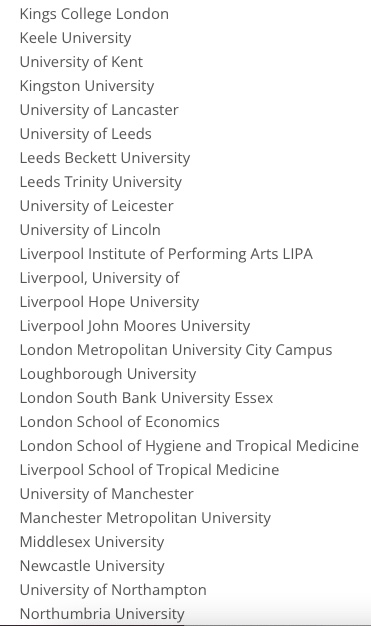The width and height of the screenshot is (371, 626).
Task: Select University of Leicester
Action: click(97, 206)
